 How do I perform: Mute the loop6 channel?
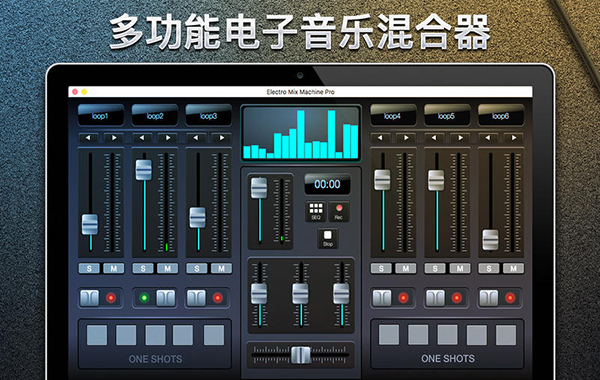[x=514, y=268]
